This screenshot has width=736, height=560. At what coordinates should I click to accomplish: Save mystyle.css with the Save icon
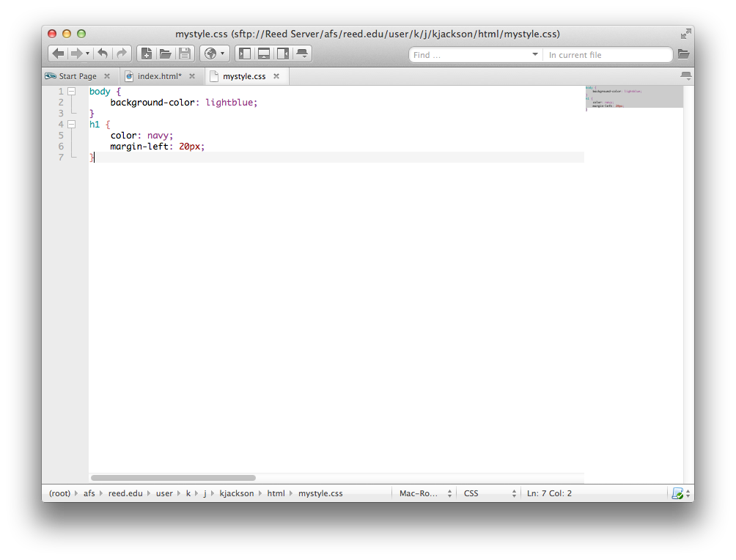(185, 54)
